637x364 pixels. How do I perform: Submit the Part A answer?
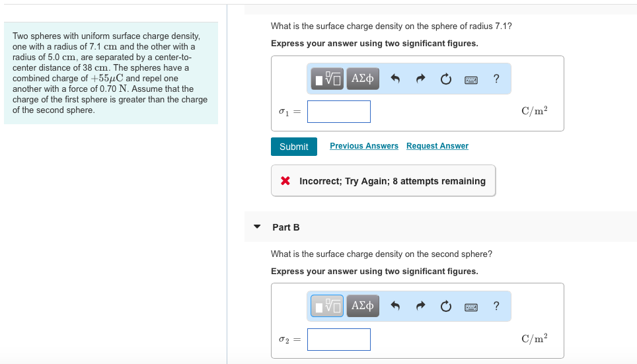click(294, 147)
